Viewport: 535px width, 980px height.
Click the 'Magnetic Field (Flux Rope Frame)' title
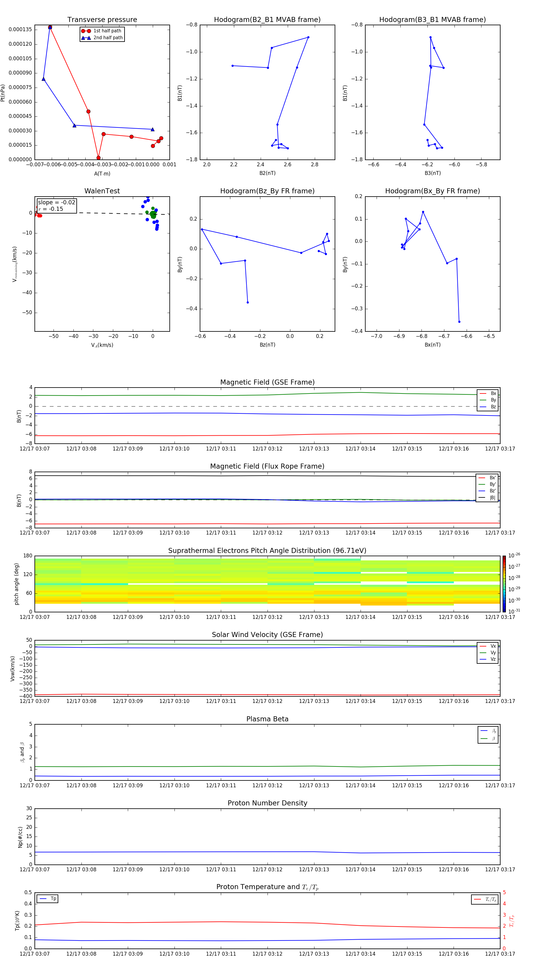click(267, 467)
